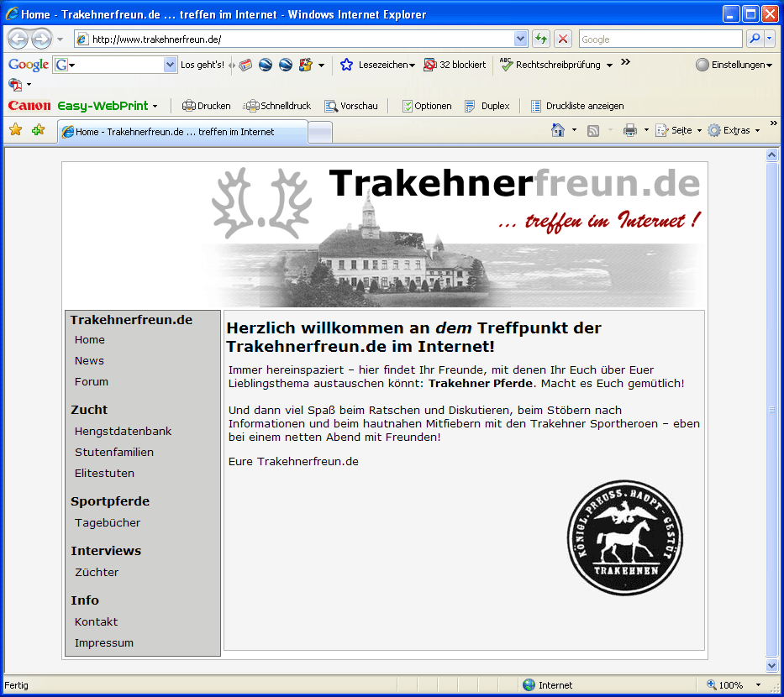Open the Züchter interviews link
The image size is (784, 697).
97,572
